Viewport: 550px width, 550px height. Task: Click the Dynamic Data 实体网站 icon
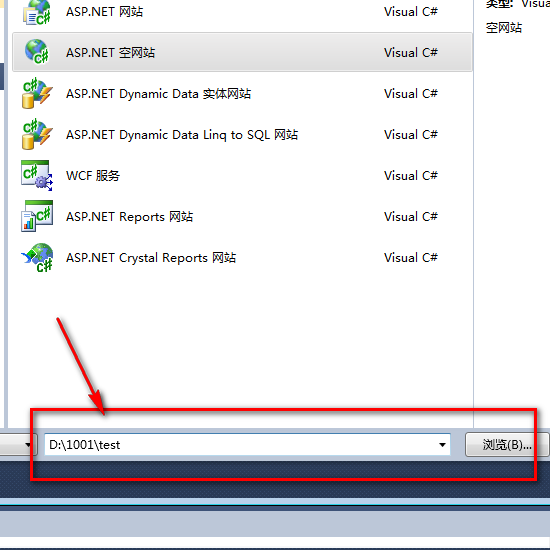(37, 93)
